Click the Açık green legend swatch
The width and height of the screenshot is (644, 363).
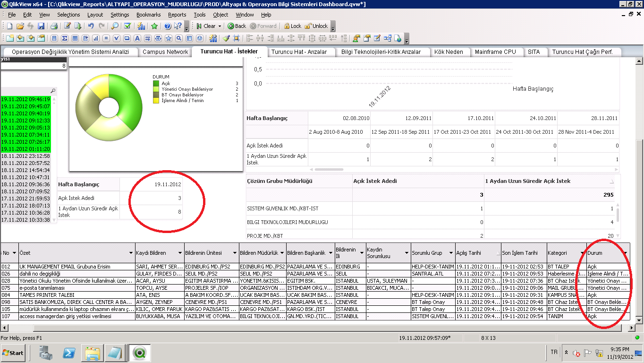[156, 83]
